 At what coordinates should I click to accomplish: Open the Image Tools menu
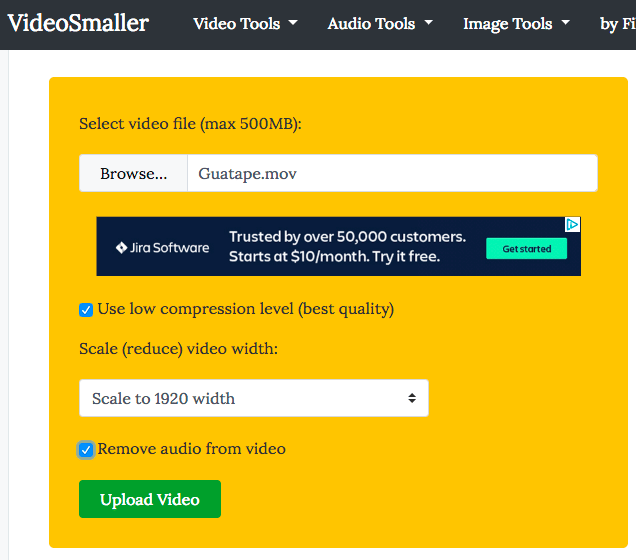pyautogui.click(x=516, y=24)
